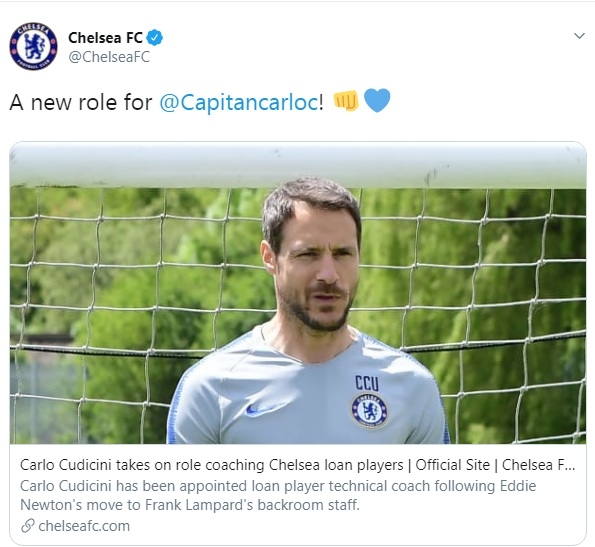Select the @ChelseaFC handle
The width and height of the screenshot is (595, 547).
coord(109,57)
